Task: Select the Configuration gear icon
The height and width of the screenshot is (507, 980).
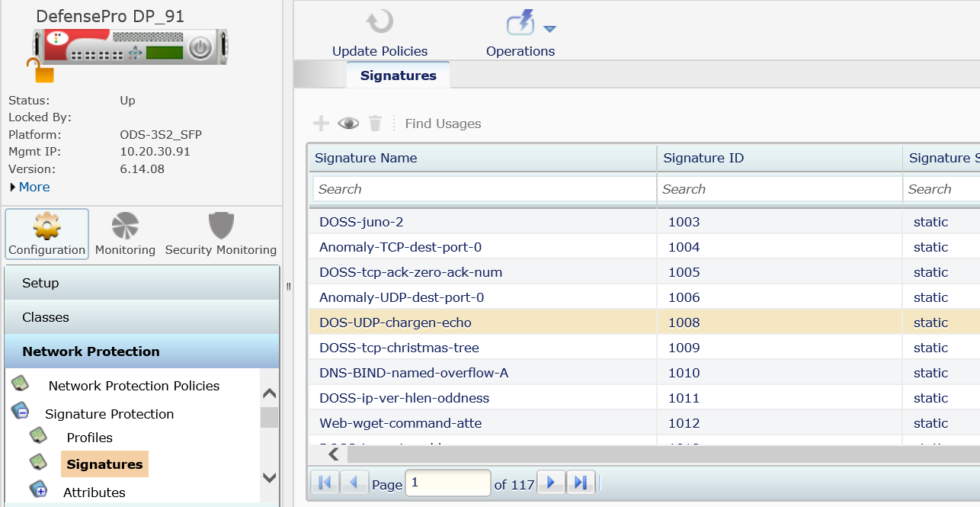Action: [46, 226]
